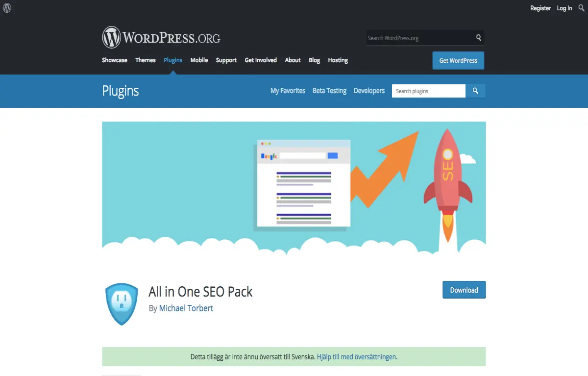Image resolution: width=588 pixels, height=376 pixels.
Task: Visit the Blog menu item
Action: 315,60
